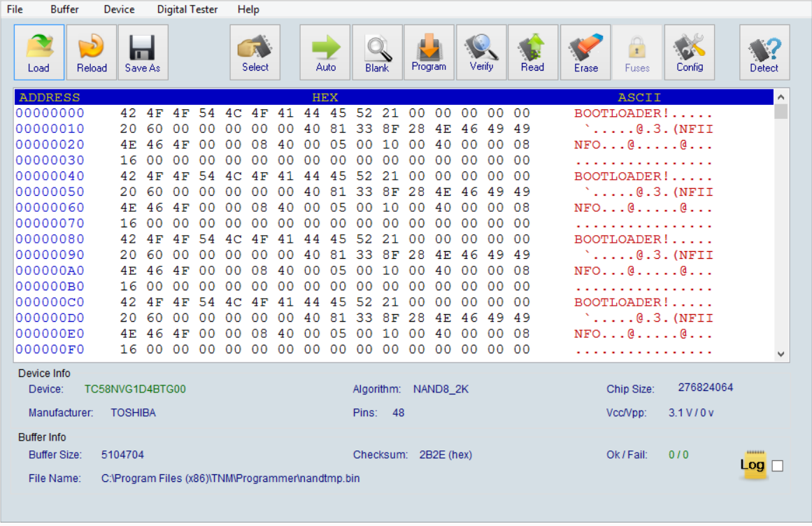Reload the current file
This screenshot has height=526, width=812.
click(x=91, y=52)
